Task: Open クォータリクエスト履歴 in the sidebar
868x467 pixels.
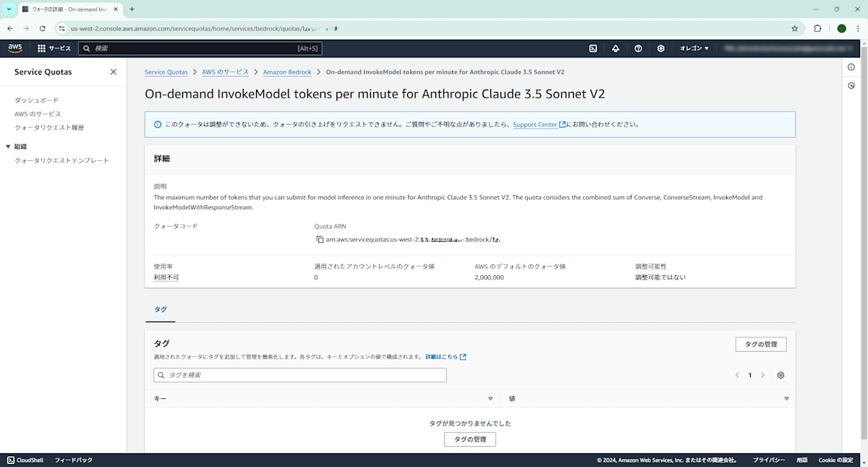Action: pos(49,127)
